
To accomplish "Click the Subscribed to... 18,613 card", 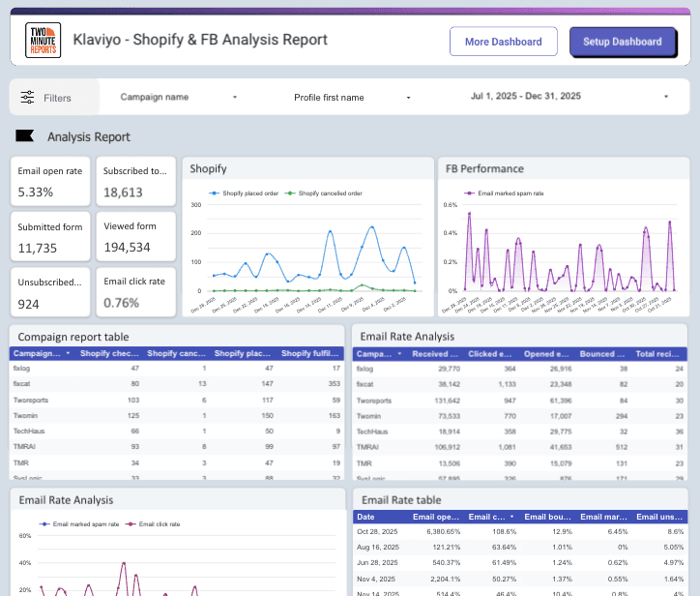I will pyautogui.click(x=136, y=181).
